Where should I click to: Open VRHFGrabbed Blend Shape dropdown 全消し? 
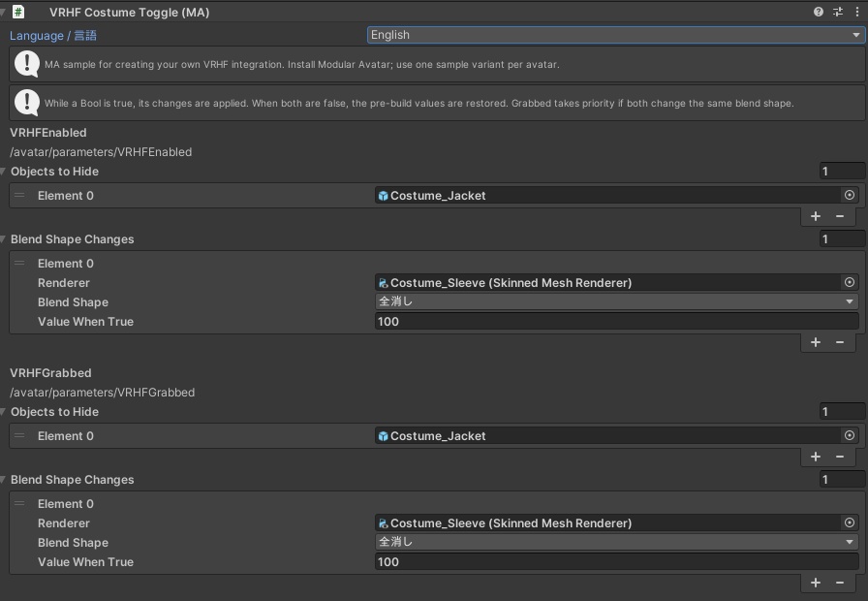coord(617,542)
